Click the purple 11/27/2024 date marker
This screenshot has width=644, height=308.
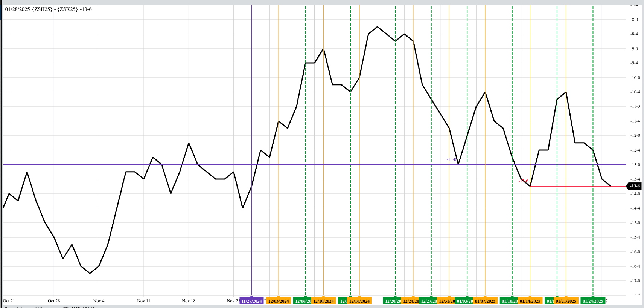[251, 301]
